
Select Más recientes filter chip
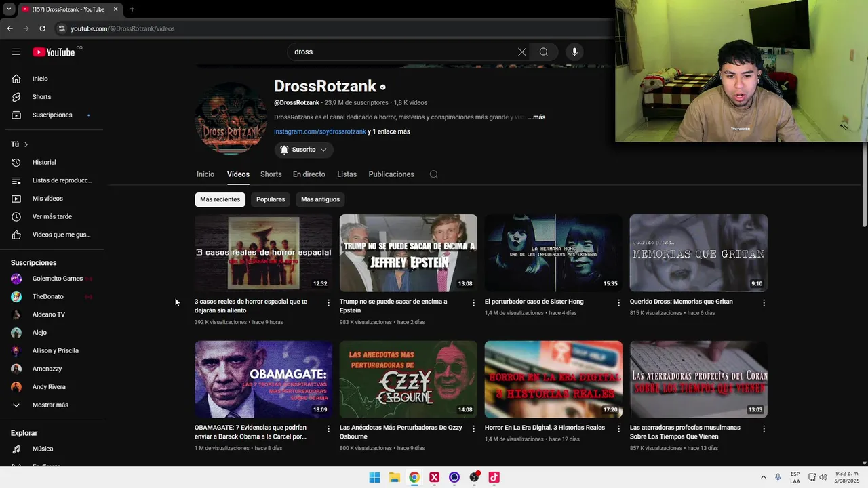click(220, 199)
